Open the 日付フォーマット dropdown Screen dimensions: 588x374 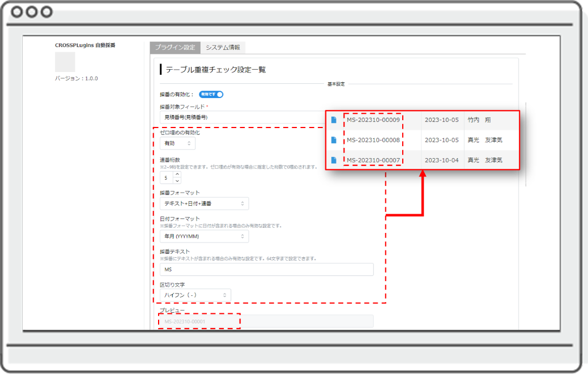click(x=204, y=236)
